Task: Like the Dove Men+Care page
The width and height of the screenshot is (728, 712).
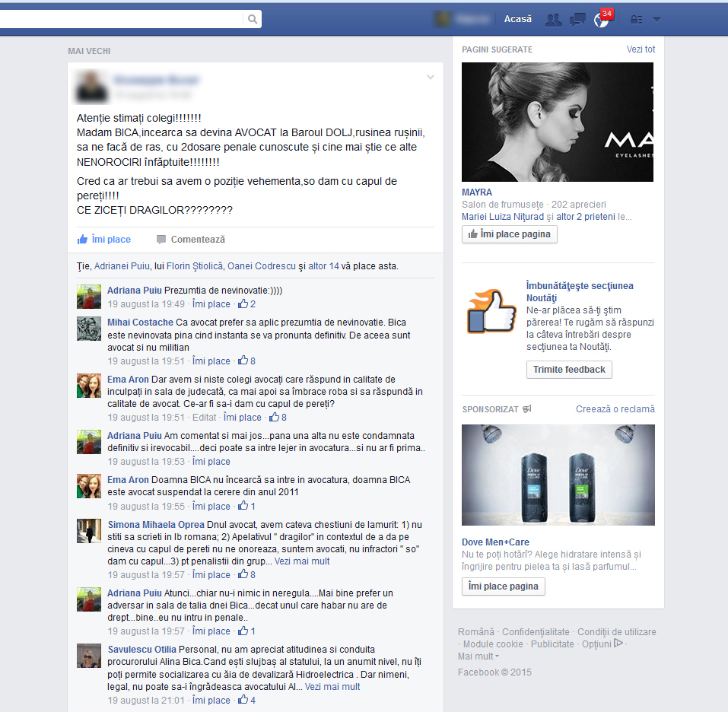Action: (x=504, y=586)
